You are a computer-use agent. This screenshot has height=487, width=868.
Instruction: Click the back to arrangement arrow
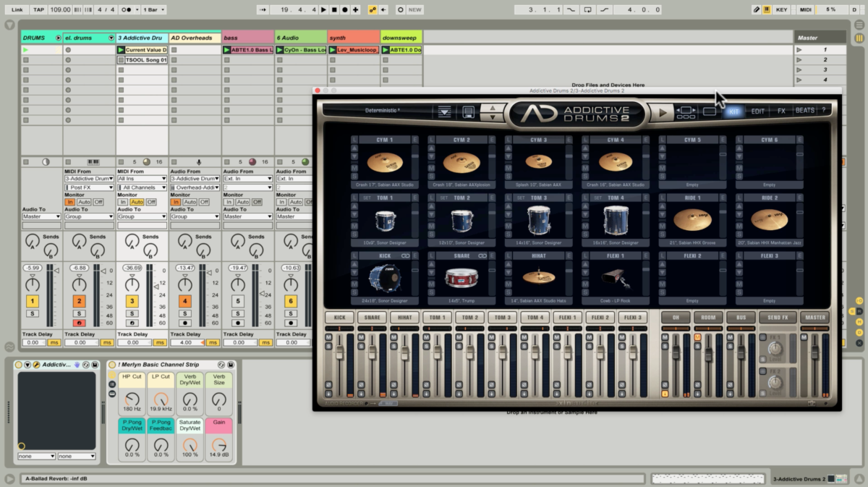click(384, 9)
